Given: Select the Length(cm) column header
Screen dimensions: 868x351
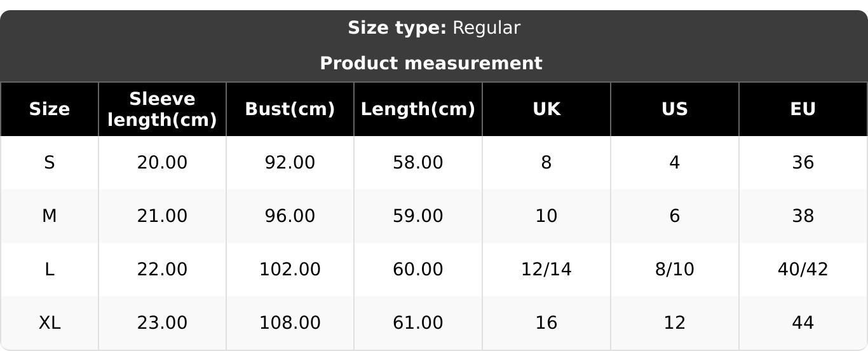Looking at the screenshot, I should pos(417,109).
